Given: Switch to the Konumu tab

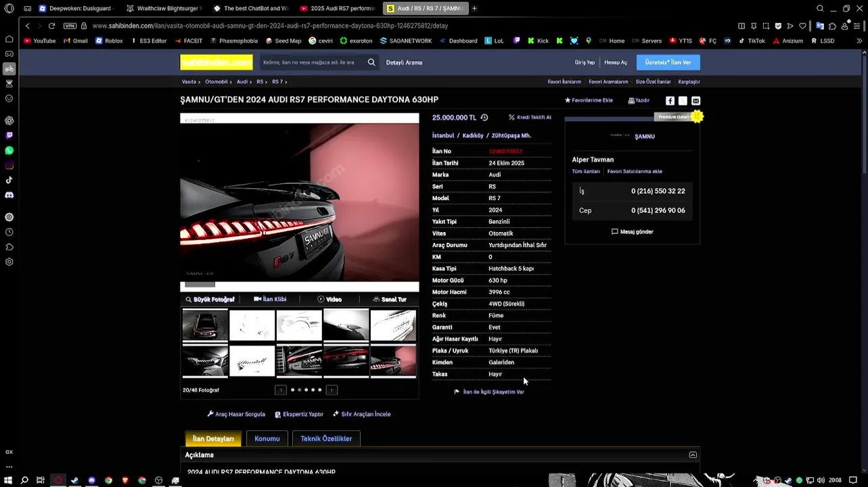Looking at the screenshot, I should click(267, 438).
